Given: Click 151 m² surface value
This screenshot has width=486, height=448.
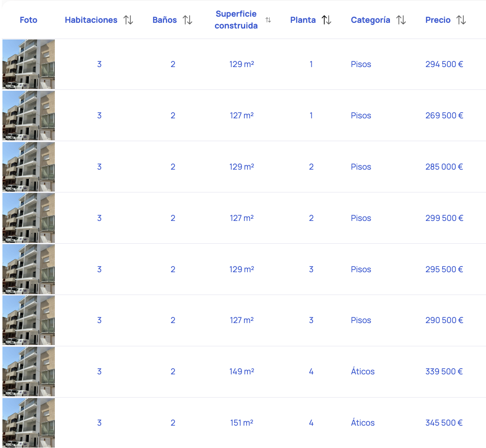Looking at the screenshot, I should [x=242, y=423].
